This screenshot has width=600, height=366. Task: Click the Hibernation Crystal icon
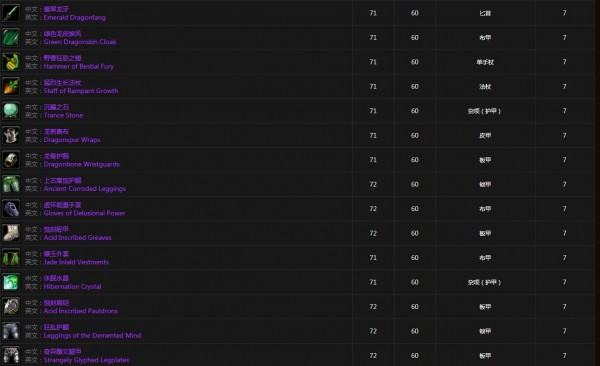click(x=11, y=282)
